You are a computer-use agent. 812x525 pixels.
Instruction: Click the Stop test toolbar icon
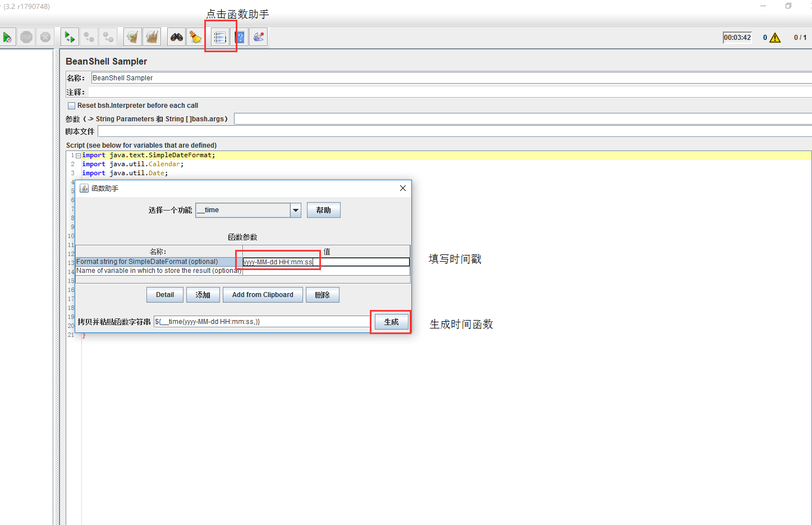26,37
